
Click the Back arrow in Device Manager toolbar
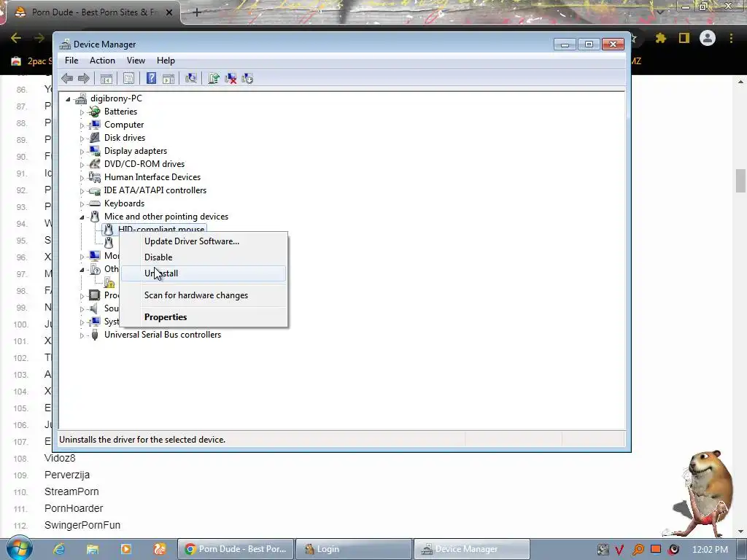[67, 79]
